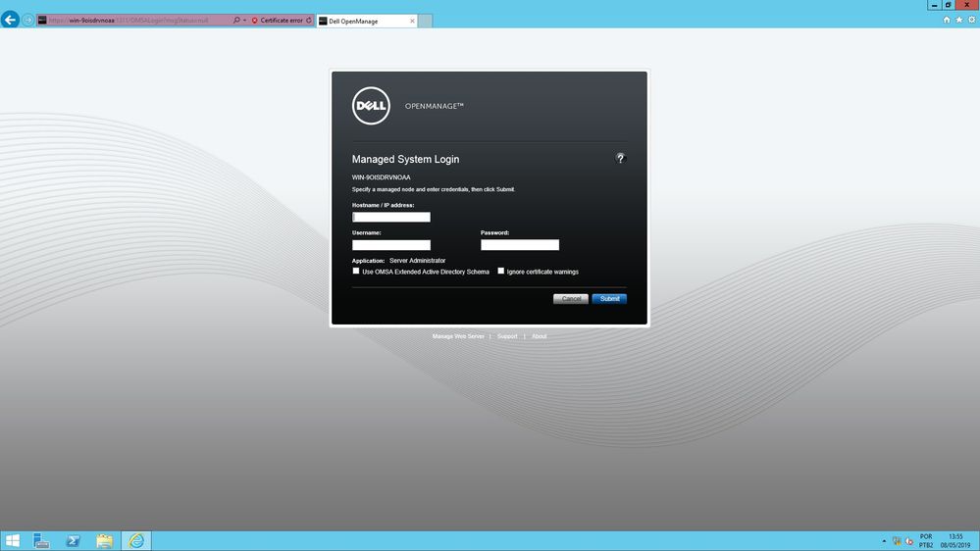This screenshot has width=980, height=551.
Task: Open the POR PTB2 language selector
Action: [x=926, y=541]
